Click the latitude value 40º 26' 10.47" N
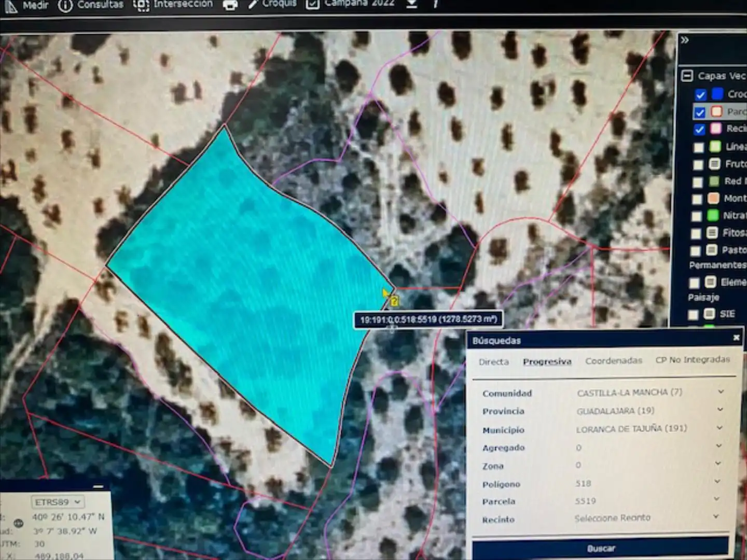Viewport: 747px width, 560px height. (x=68, y=517)
